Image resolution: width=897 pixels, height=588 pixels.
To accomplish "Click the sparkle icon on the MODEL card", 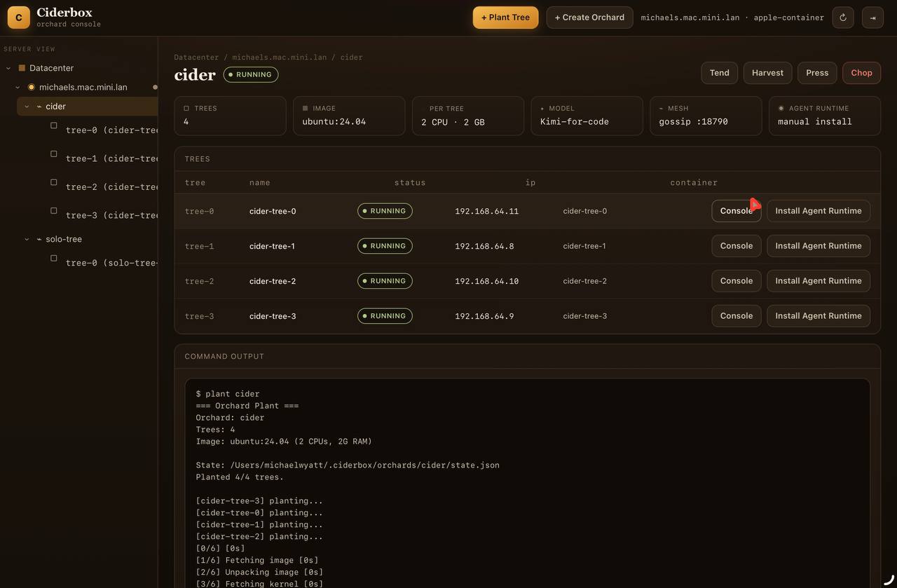I will pyautogui.click(x=542, y=109).
